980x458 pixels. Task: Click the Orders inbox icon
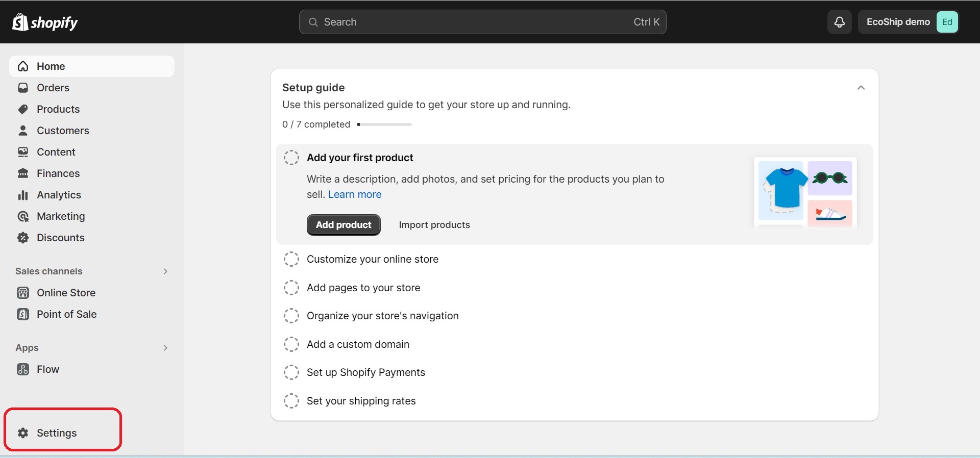(23, 88)
